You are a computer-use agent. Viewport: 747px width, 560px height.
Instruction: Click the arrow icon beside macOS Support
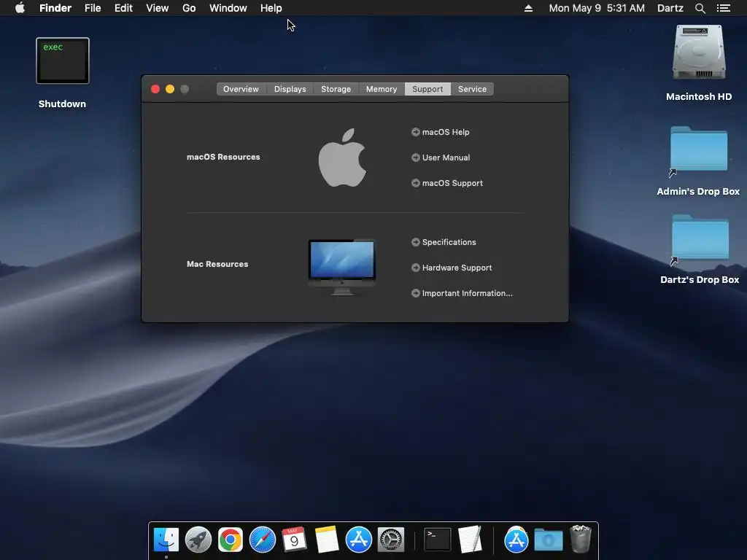pos(415,183)
